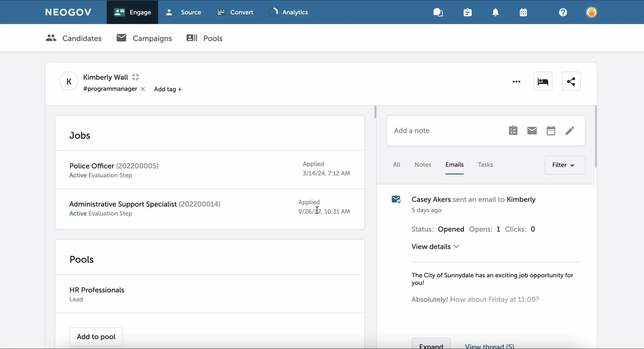This screenshot has height=349, width=644.
Task: Click the Expand button on the email
Action: [431, 344]
